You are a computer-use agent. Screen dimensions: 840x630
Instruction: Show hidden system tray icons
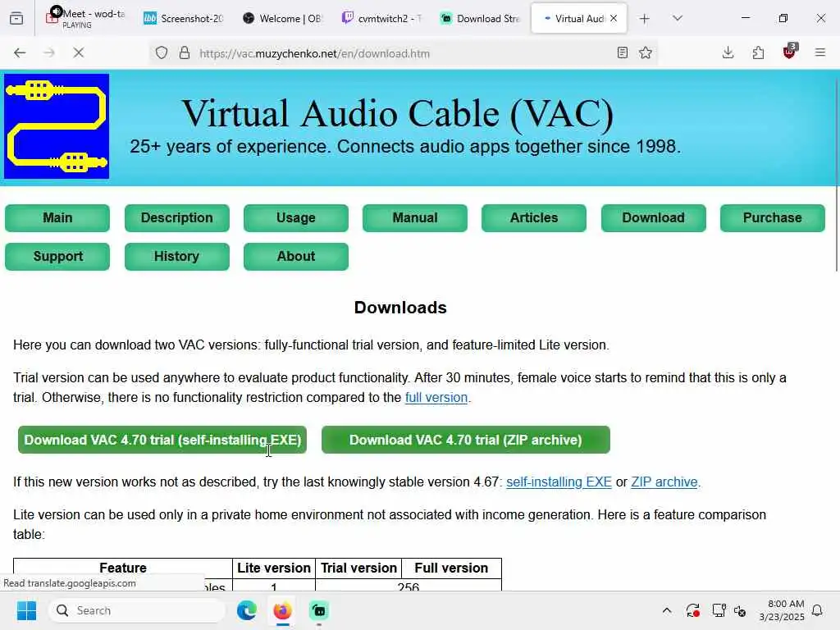(x=666, y=610)
